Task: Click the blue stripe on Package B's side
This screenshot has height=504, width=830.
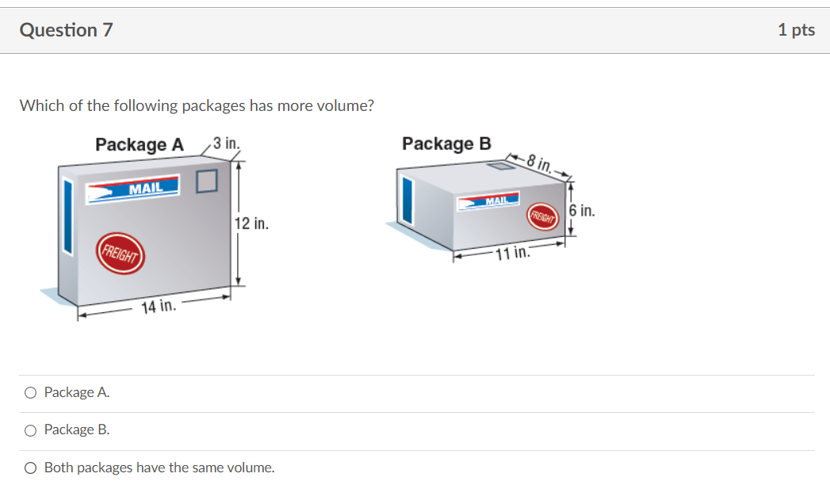Action: coord(406,198)
